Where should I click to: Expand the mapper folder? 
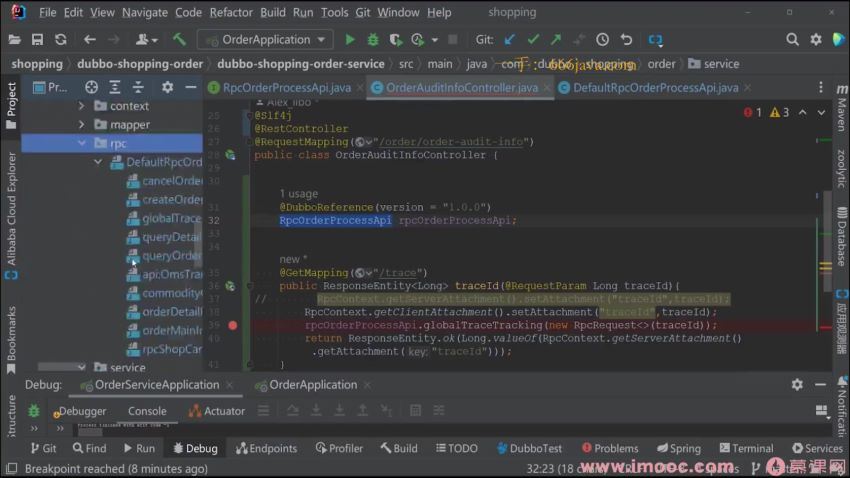click(x=81, y=125)
